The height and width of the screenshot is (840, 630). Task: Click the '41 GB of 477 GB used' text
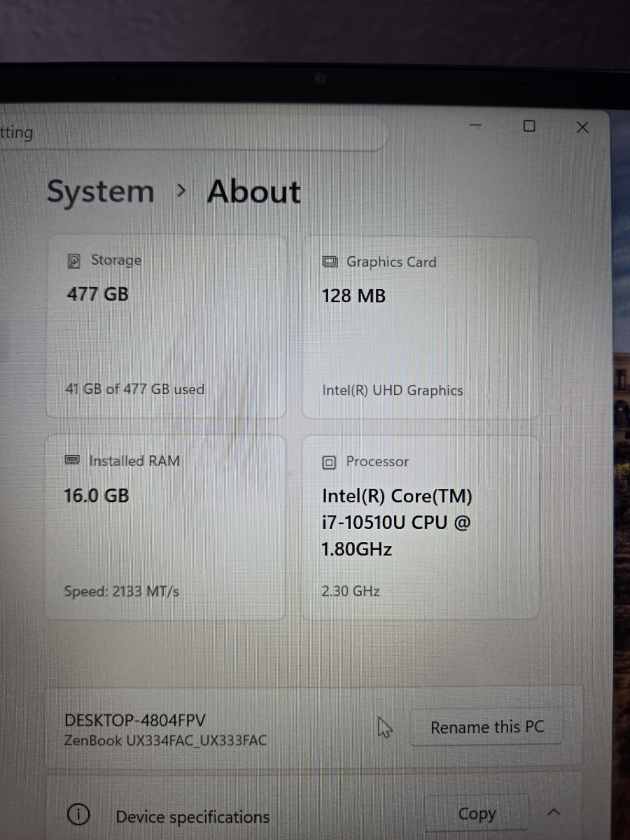(x=135, y=389)
